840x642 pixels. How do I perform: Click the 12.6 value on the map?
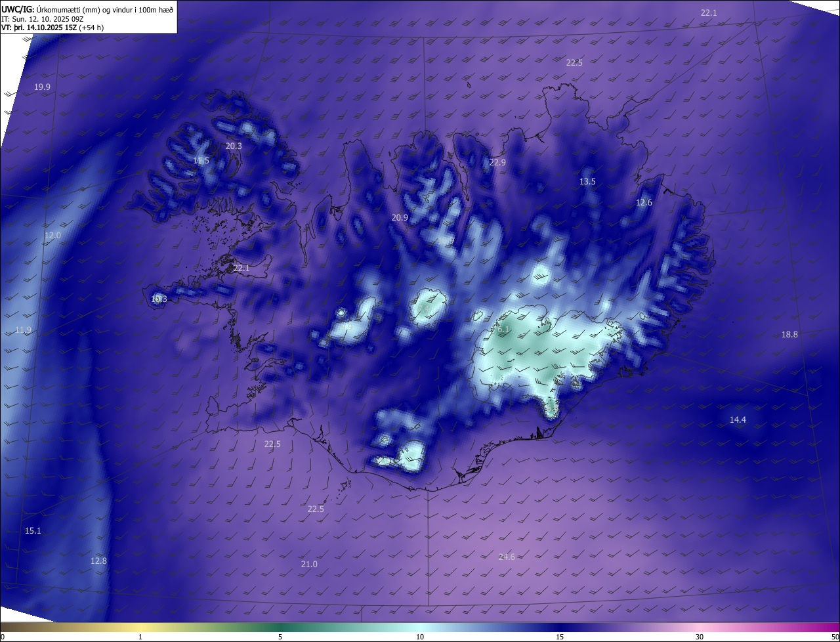[644, 202]
